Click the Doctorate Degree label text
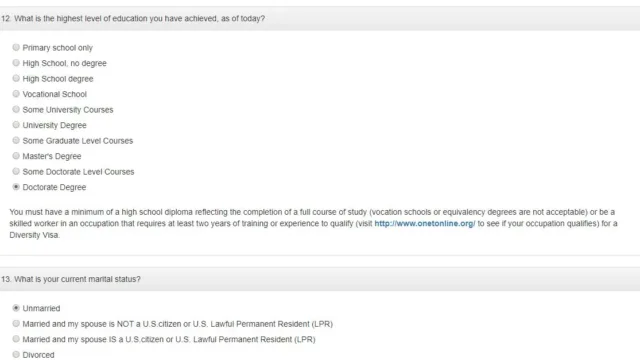Viewport: 640px width, 360px height. pos(54,187)
